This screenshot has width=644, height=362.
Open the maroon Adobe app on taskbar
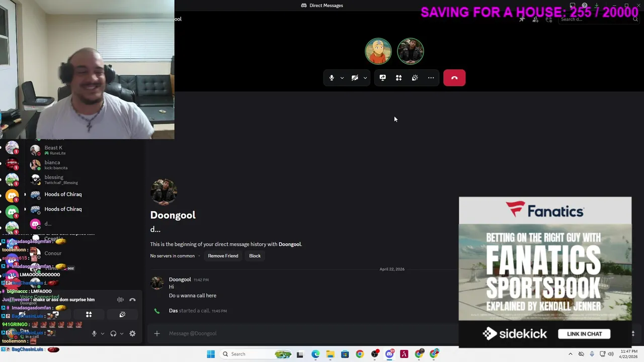point(404,354)
